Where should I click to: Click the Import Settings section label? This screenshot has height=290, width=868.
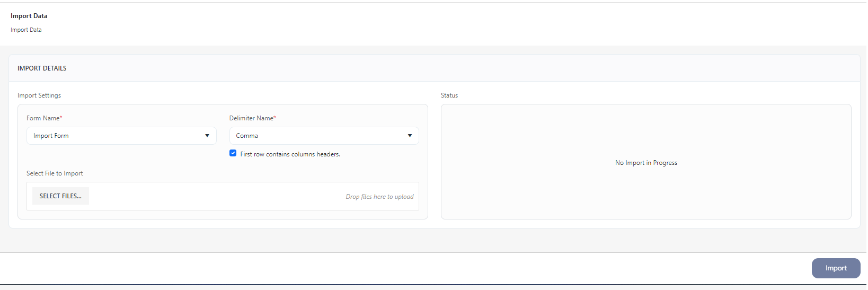[39, 95]
